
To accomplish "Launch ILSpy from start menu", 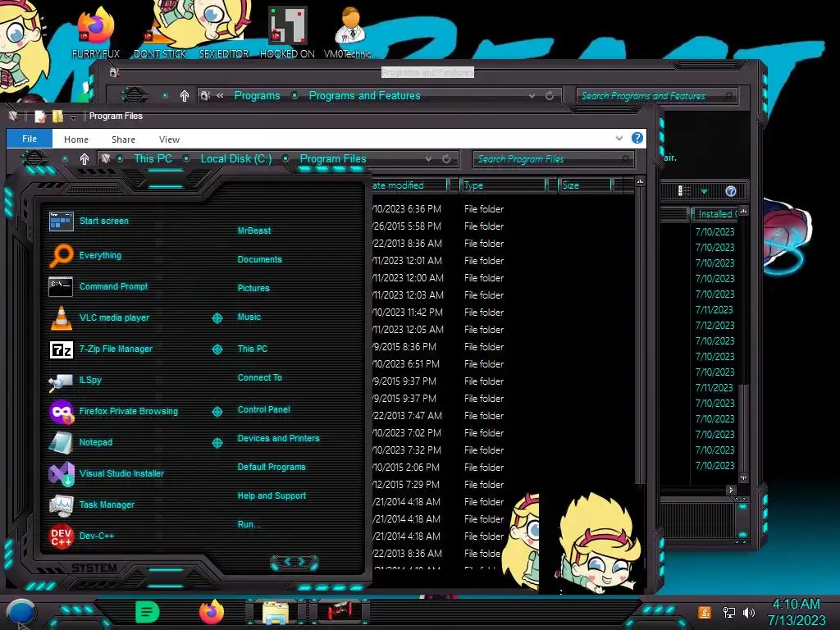I will click(x=75, y=381).
